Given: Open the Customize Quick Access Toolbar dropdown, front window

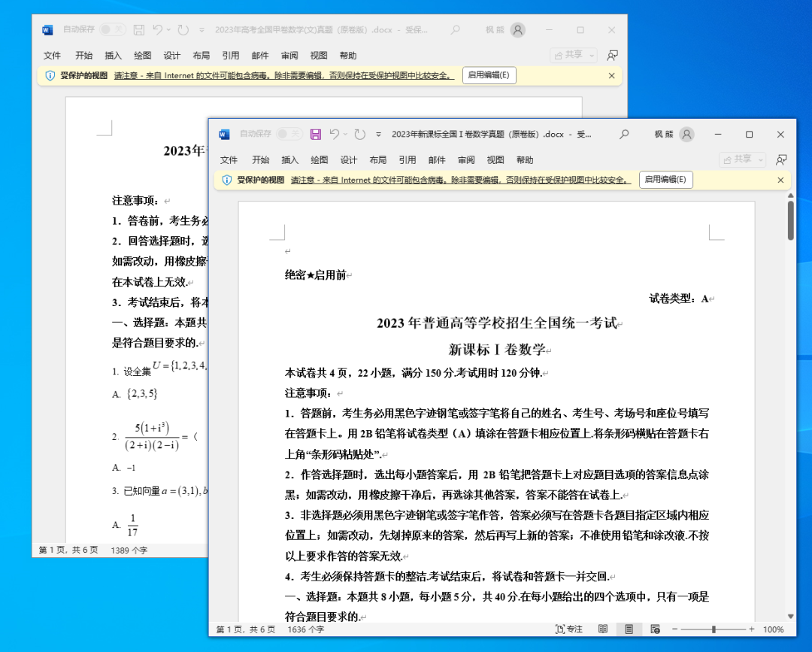Looking at the screenshot, I should click(378, 135).
